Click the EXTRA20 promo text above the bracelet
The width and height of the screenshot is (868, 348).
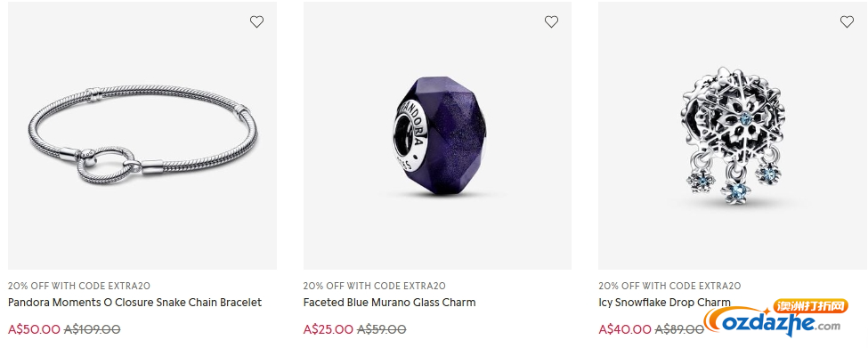pos(79,286)
